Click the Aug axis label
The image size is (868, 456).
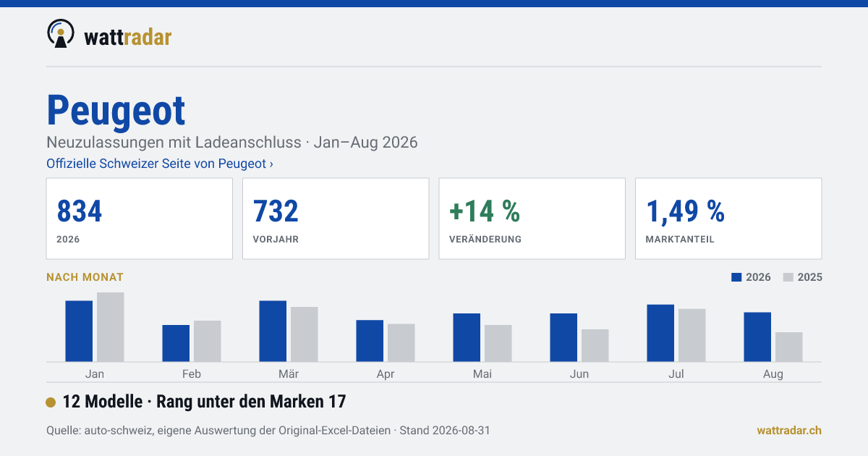[x=773, y=373]
